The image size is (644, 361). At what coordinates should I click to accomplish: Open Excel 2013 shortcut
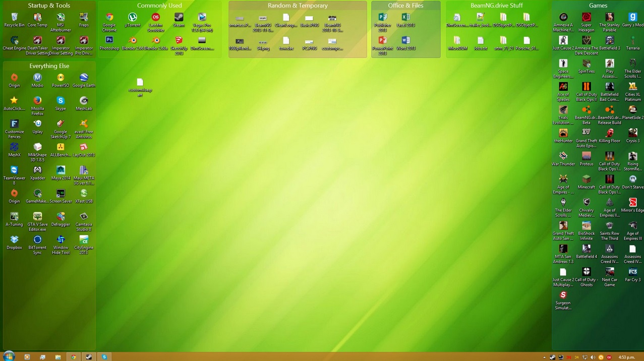405,20
